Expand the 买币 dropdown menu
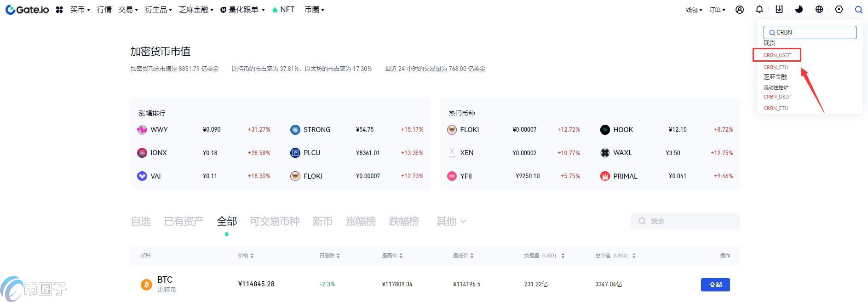 coord(80,10)
